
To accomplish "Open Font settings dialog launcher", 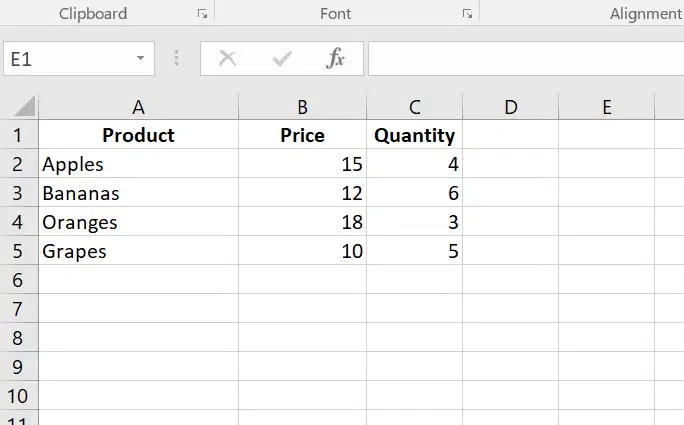I will point(467,14).
